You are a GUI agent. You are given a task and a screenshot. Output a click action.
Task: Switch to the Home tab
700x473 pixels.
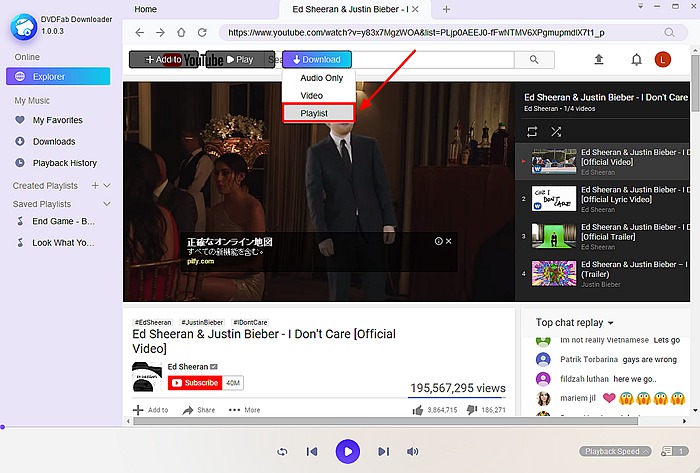(x=146, y=9)
